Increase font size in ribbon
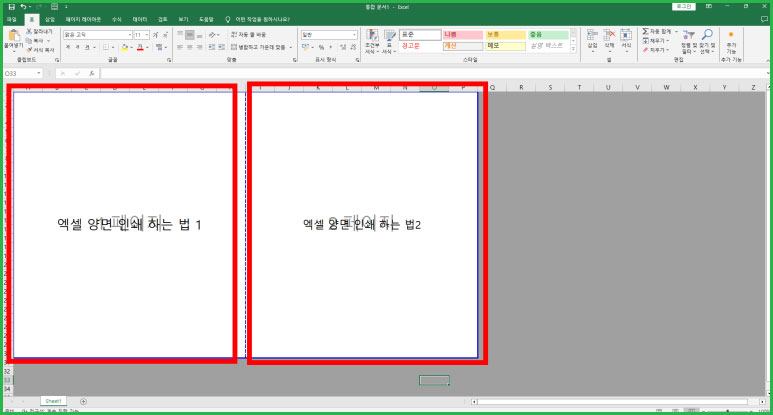 [x=155, y=35]
